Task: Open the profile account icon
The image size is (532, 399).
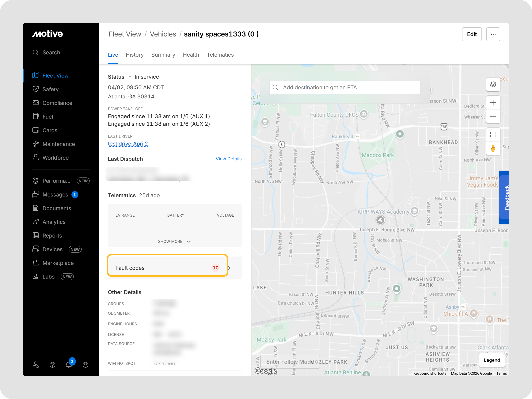Action: click(x=85, y=365)
